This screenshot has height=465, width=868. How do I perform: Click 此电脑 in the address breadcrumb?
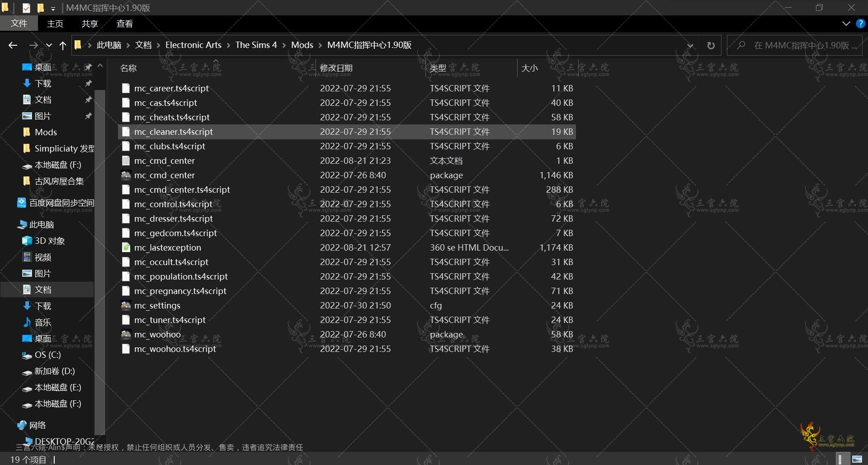(109, 45)
